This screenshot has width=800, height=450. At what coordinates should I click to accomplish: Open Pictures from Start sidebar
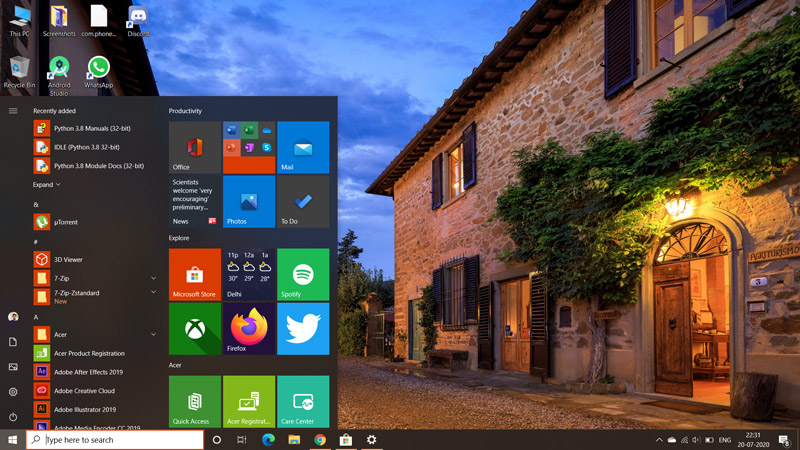pos(13,367)
